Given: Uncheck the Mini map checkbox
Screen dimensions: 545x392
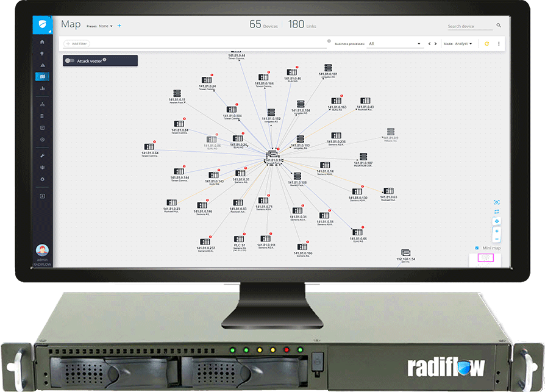Looking at the screenshot, I should pyautogui.click(x=477, y=248).
